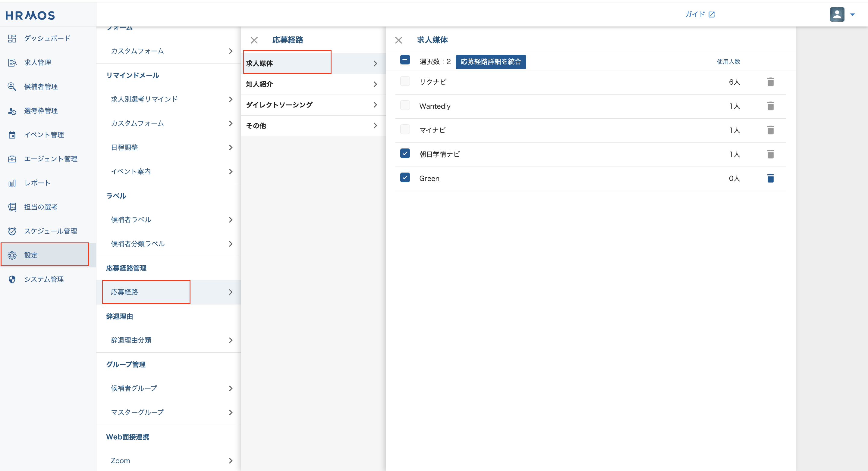This screenshot has width=868, height=471.
Task: Close the 求人媒体 panel
Action: [399, 40]
